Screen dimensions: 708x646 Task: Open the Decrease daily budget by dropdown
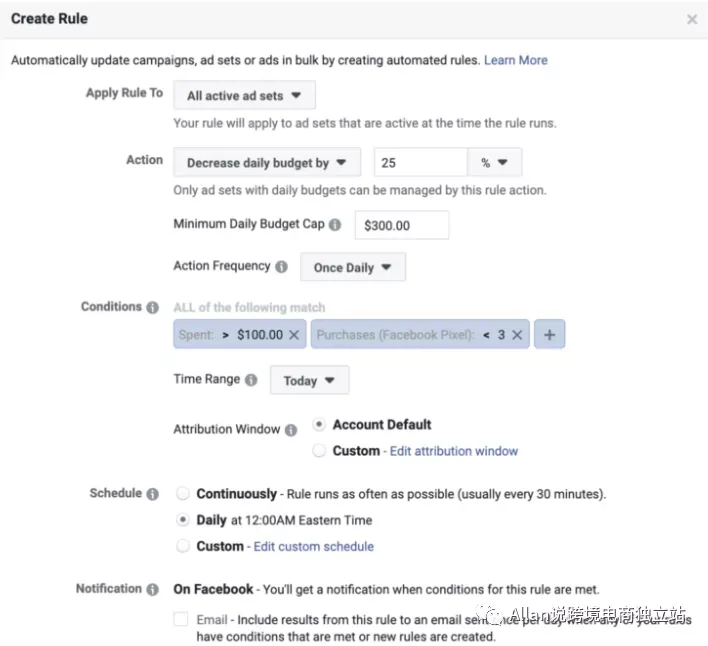point(267,162)
